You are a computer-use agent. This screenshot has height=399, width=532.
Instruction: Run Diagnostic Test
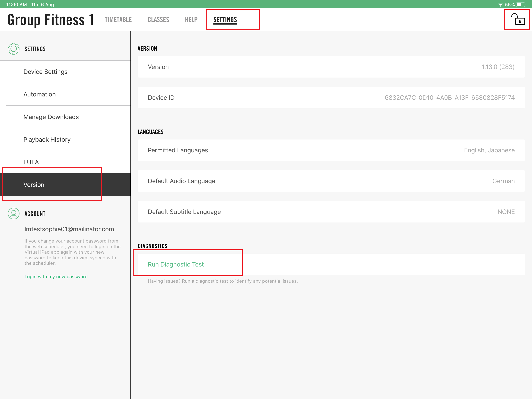pyautogui.click(x=176, y=264)
